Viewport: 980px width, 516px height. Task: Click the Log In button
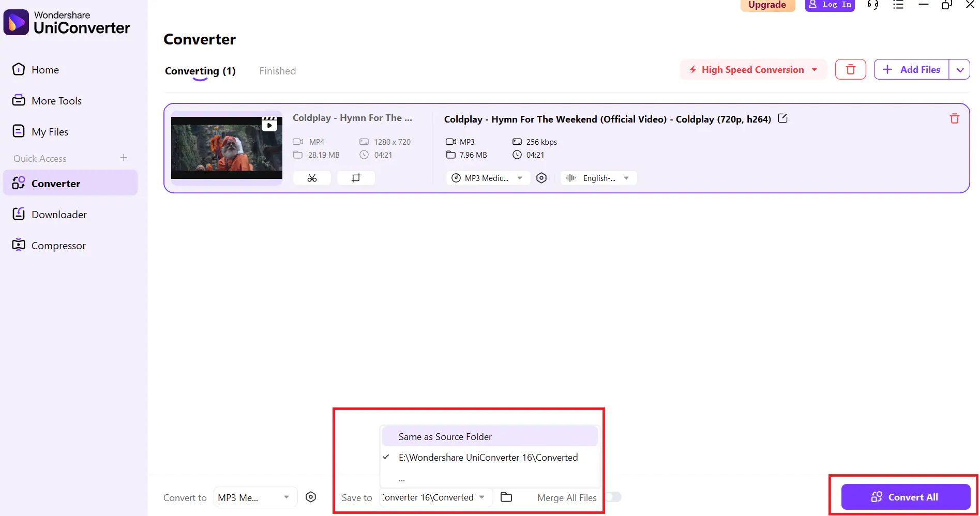tap(830, 5)
